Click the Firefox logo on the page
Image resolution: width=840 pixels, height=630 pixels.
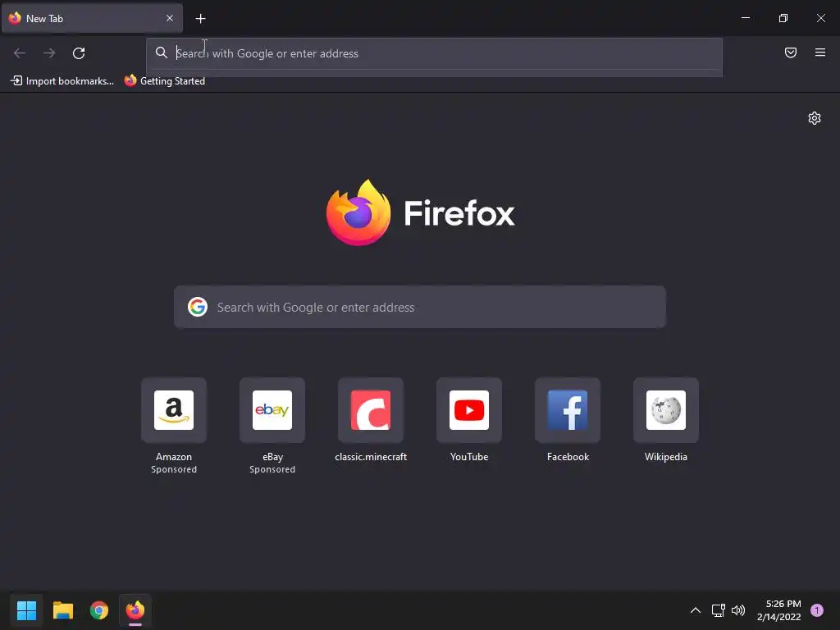[x=358, y=212]
